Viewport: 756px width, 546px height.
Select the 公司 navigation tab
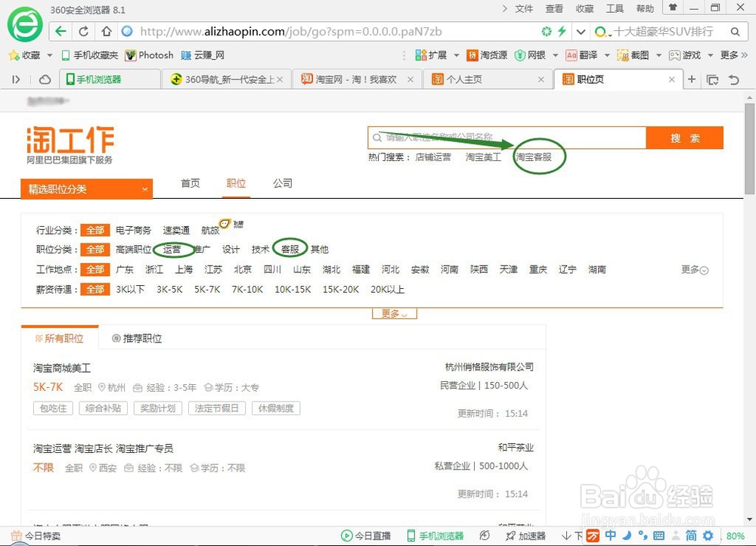283,183
